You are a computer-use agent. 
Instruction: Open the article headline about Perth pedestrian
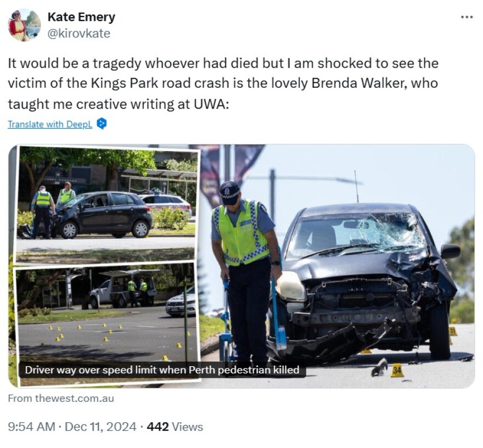click(x=162, y=369)
